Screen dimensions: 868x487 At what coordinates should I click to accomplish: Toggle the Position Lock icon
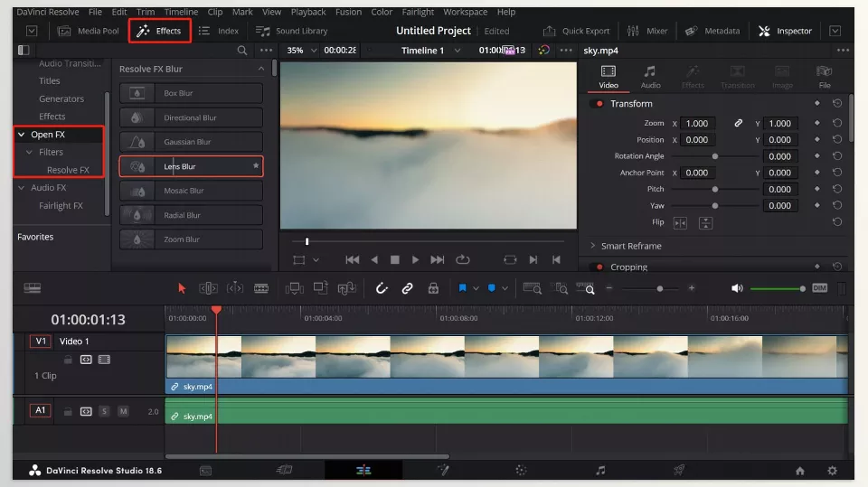[433, 288]
